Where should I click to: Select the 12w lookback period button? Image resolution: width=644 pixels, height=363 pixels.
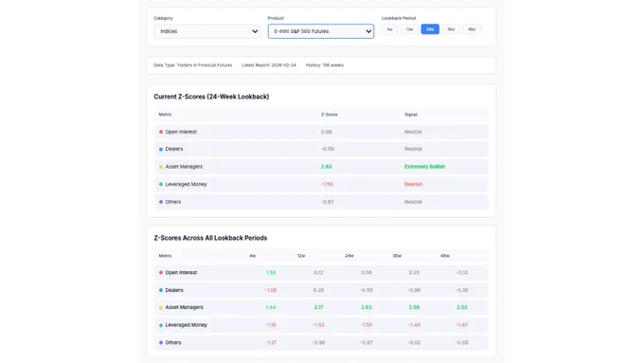[409, 29]
